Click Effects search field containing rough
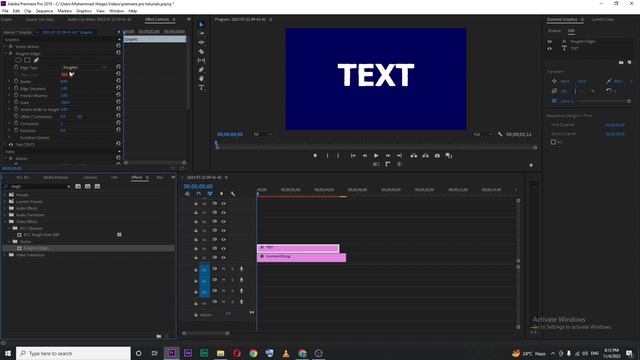Screen dimensions: 640x360 pos(38,186)
